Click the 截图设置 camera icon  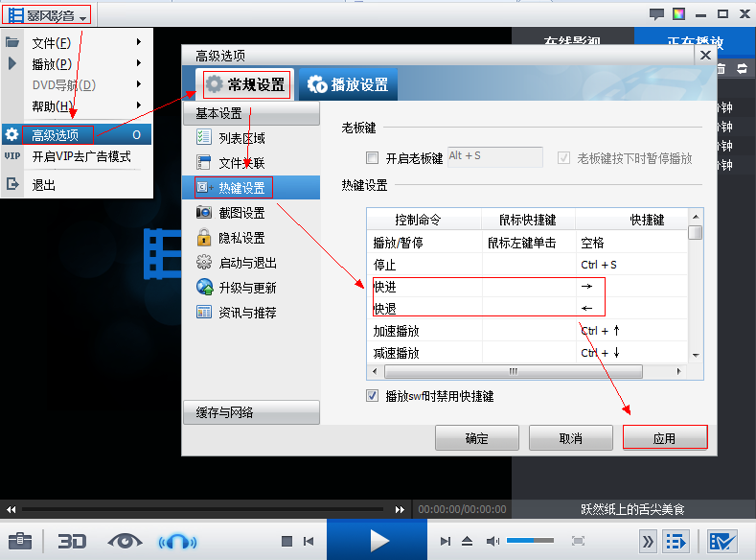click(204, 212)
